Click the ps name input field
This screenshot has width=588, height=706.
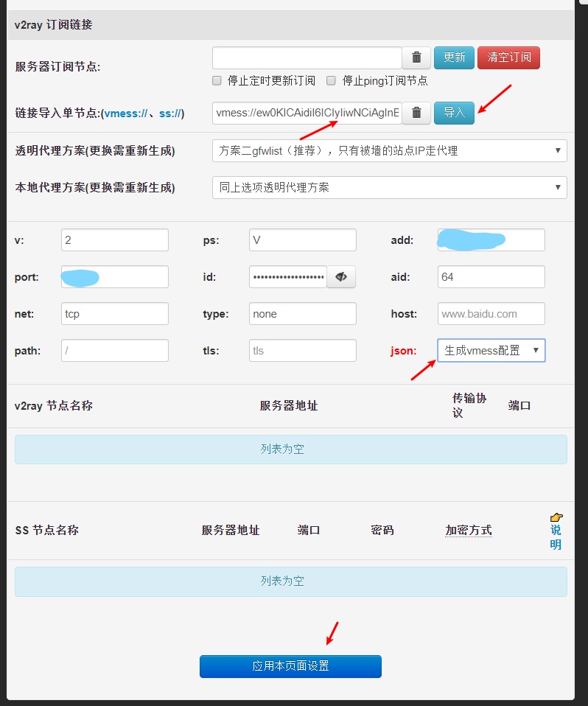click(302, 240)
